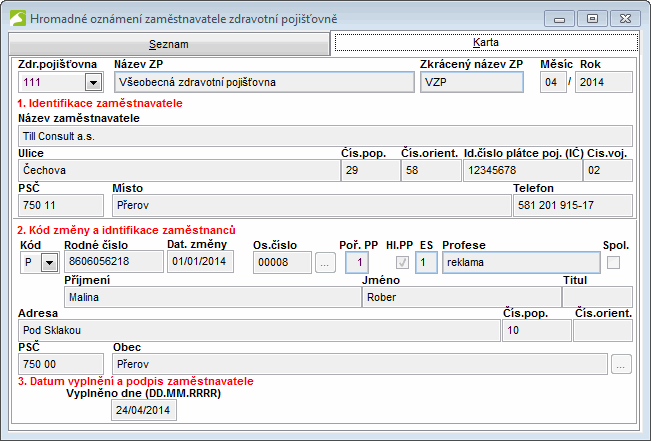This screenshot has width=651, height=441.
Task: Click the empty Titul field
Action: click(597, 297)
